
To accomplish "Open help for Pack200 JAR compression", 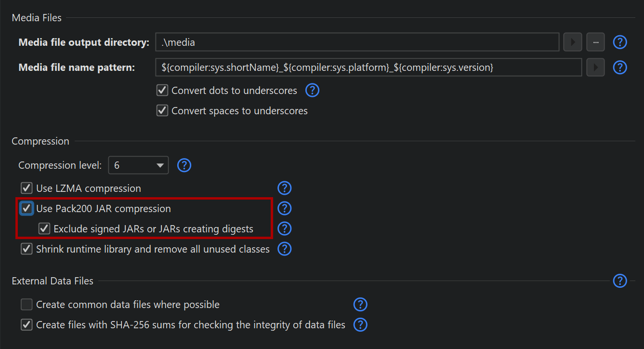I will click(285, 208).
